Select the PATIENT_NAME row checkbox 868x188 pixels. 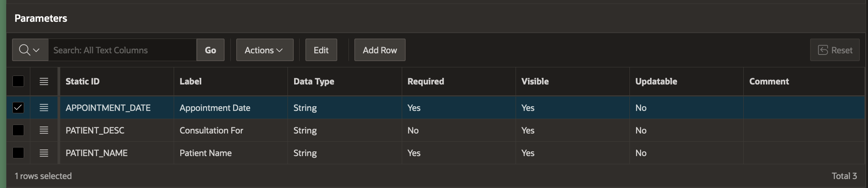[x=18, y=153]
